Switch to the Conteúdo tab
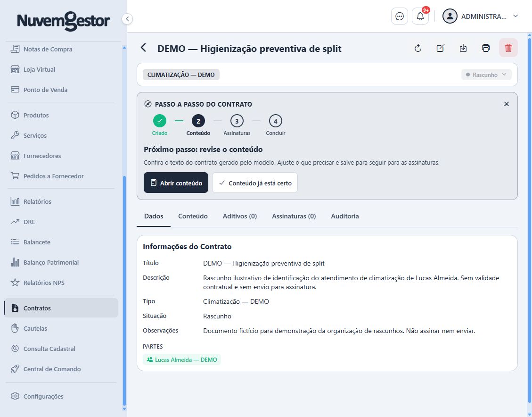The width and height of the screenshot is (532, 417). (x=193, y=217)
